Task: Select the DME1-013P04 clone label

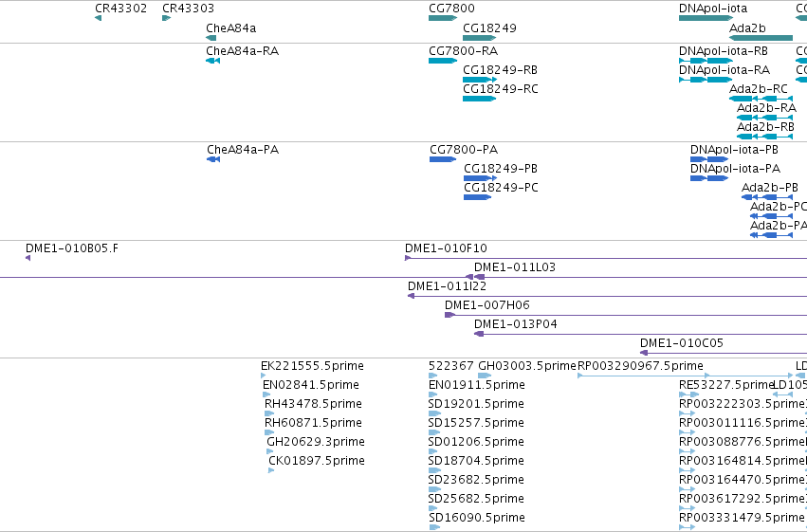Action: tap(516, 324)
